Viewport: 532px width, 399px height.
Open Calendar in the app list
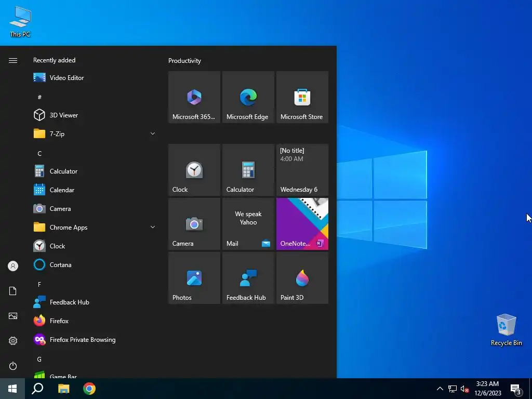pyautogui.click(x=95, y=190)
